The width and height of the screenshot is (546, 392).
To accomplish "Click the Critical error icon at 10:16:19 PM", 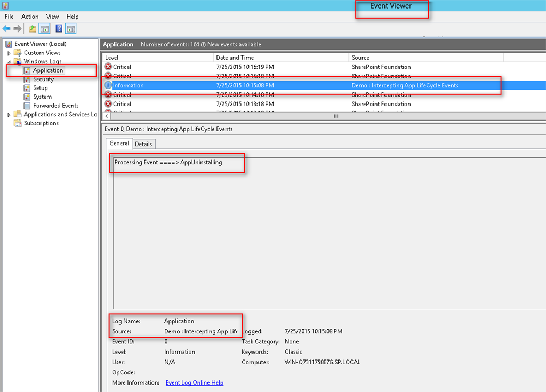I will tap(108, 67).
